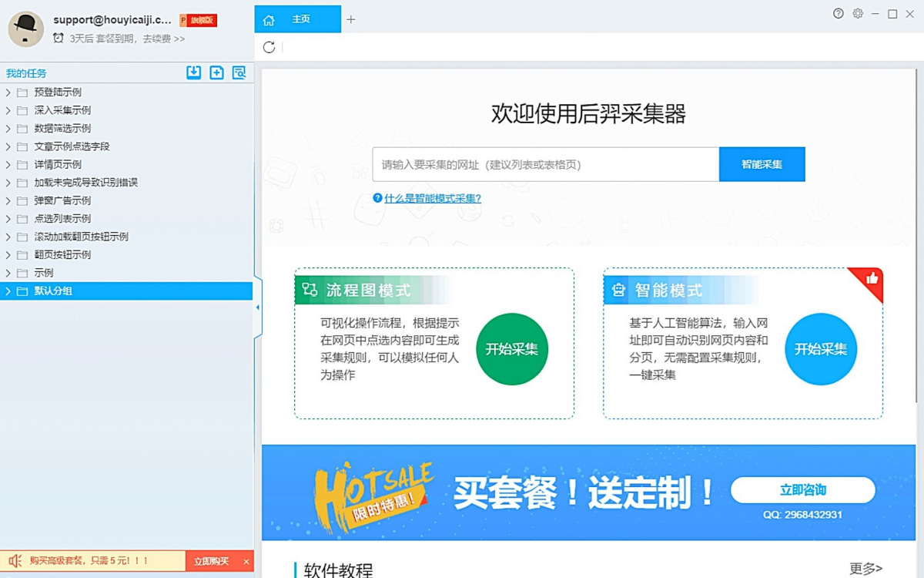
Task: Click the user avatar picture
Action: tap(25, 29)
